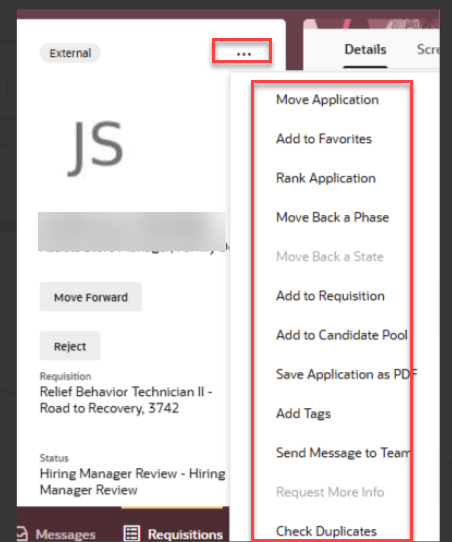Viewport: 452px width, 542px height.
Task: Click the Move Forward button
Action: (x=91, y=297)
